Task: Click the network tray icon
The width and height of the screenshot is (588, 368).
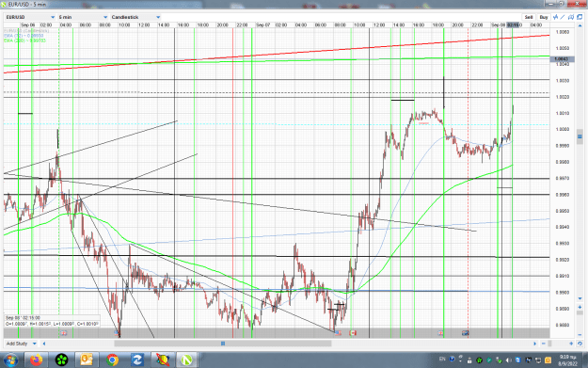Action: click(x=538, y=360)
